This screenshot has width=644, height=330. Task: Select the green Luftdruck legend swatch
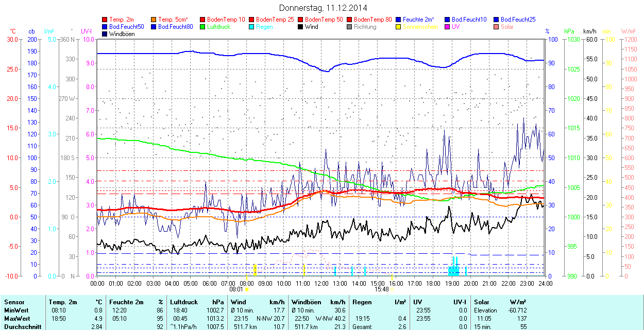204,27
